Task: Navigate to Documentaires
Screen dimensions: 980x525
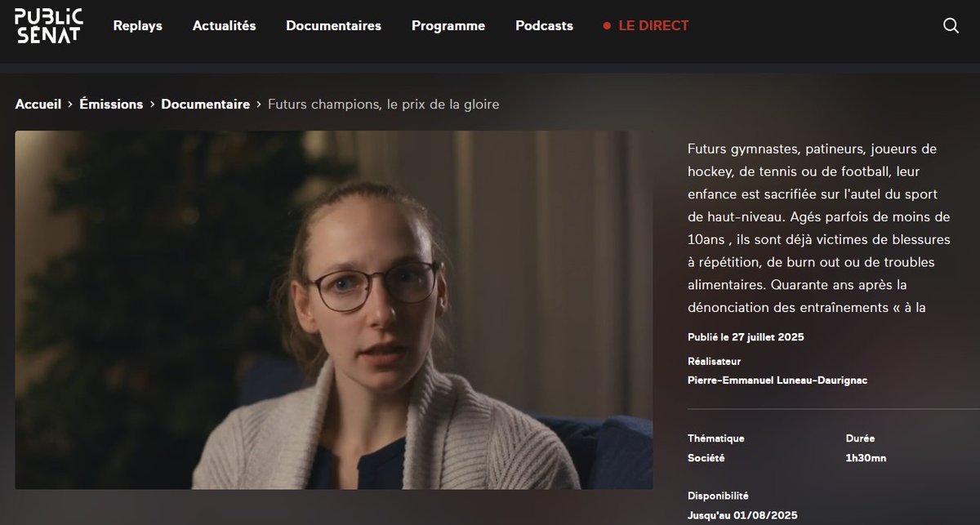Action: coord(333,25)
